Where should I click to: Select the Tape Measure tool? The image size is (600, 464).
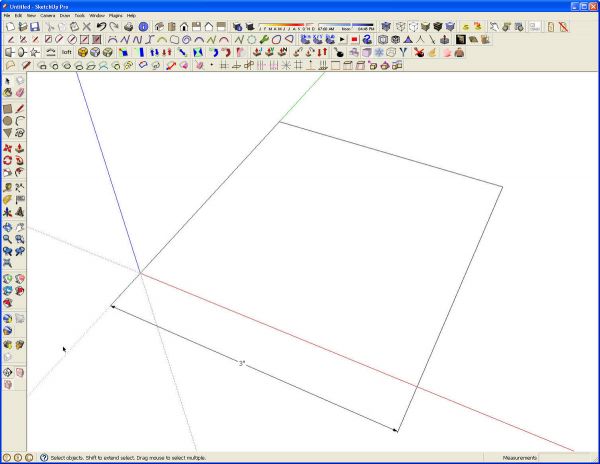click(7, 187)
